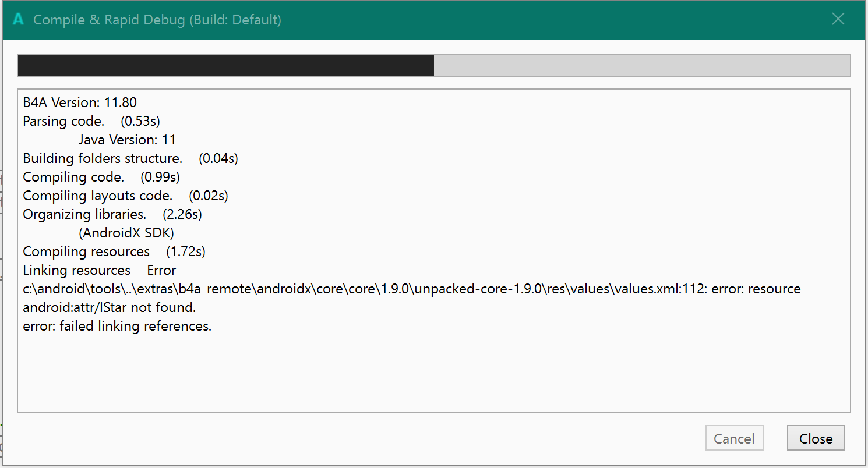Viewport: 868px width, 468px height.
Task: Select the 'Building folders structure.' line
Action: click(x=130, y=159)
